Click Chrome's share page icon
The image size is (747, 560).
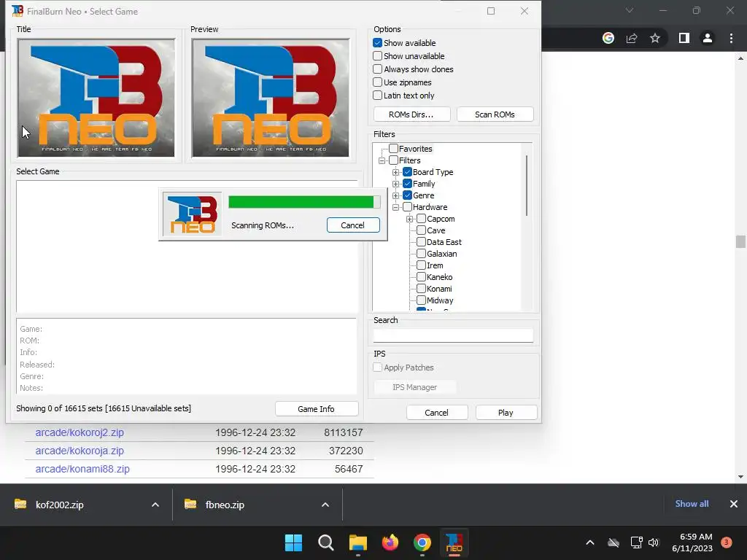tap(632, 38)
